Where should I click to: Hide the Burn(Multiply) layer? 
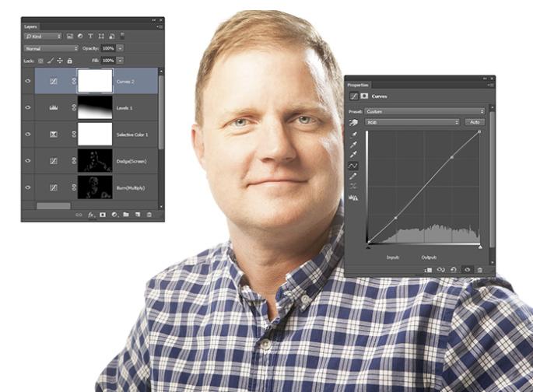tap(28, 187)
